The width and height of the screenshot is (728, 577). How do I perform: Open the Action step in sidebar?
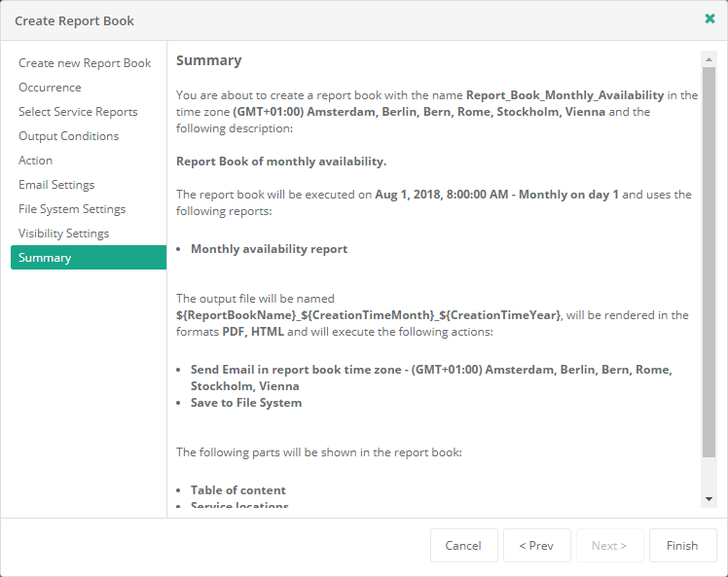coord(36,161)
